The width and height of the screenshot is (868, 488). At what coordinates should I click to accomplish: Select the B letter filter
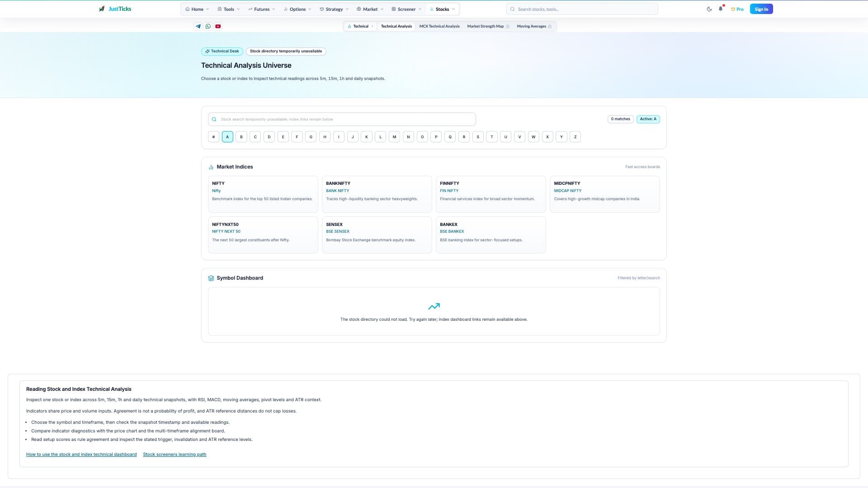(241, 137)
